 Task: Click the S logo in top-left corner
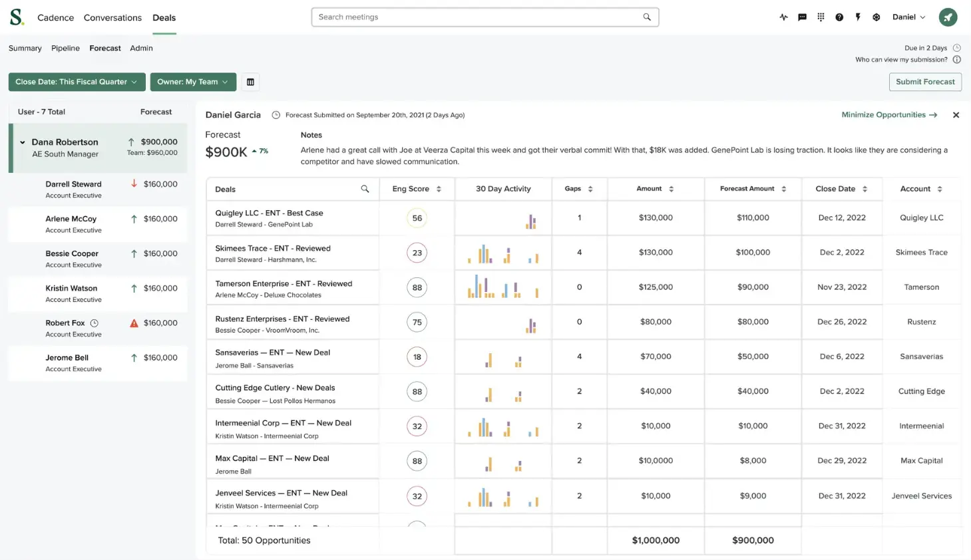[17, 17]
